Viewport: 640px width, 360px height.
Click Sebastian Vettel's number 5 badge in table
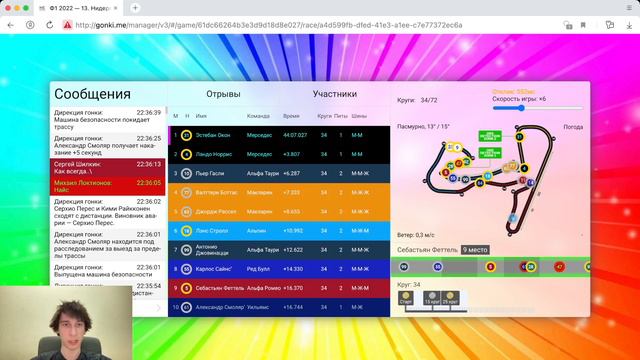pos(186,288)
